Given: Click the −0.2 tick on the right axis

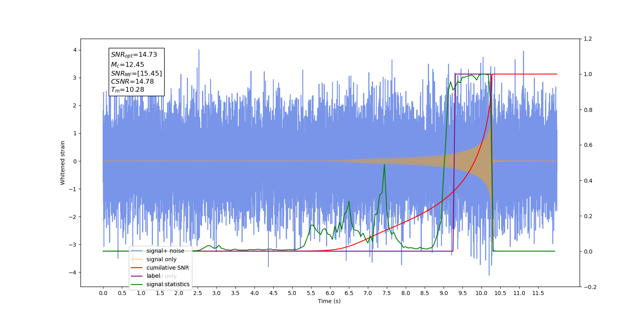Looking at the screenshot, I should pos(590,287).
